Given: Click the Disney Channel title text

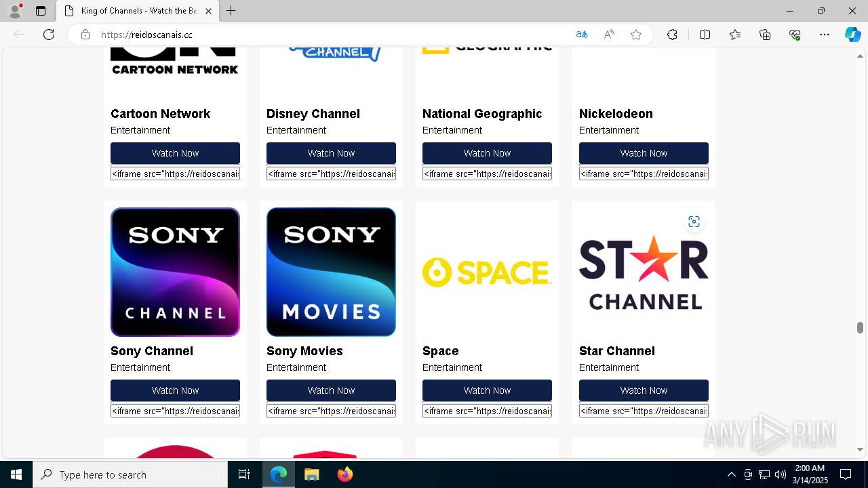Looking at the screenshot, I should tap(313, 114).
